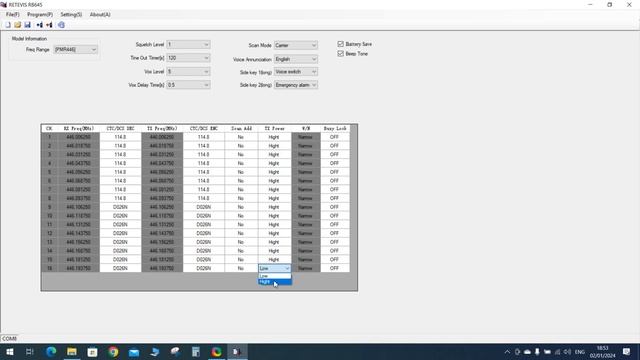Click channel 4 Busy Lock cell OFF
640x360 pixels.
[x=335, y=163]
